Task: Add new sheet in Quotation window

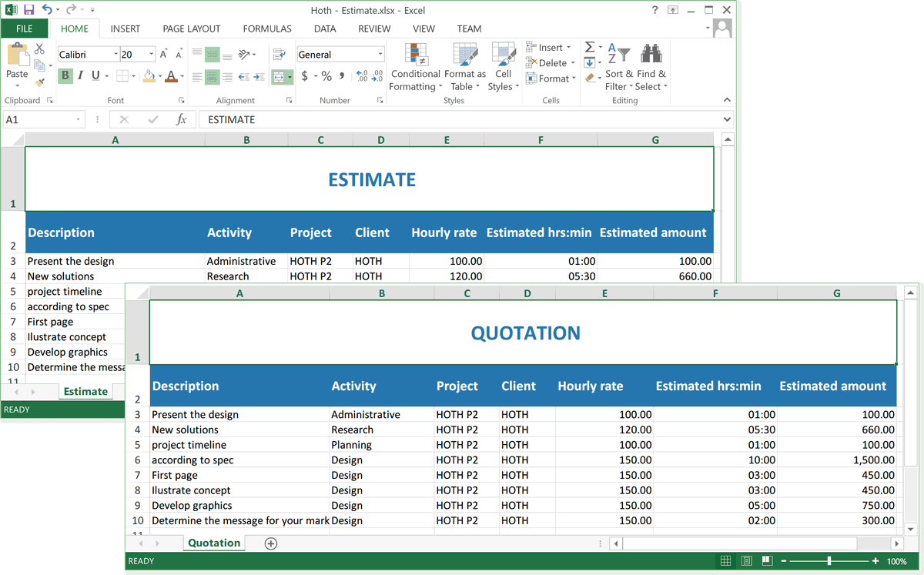Action: click(x=271, y=543)
